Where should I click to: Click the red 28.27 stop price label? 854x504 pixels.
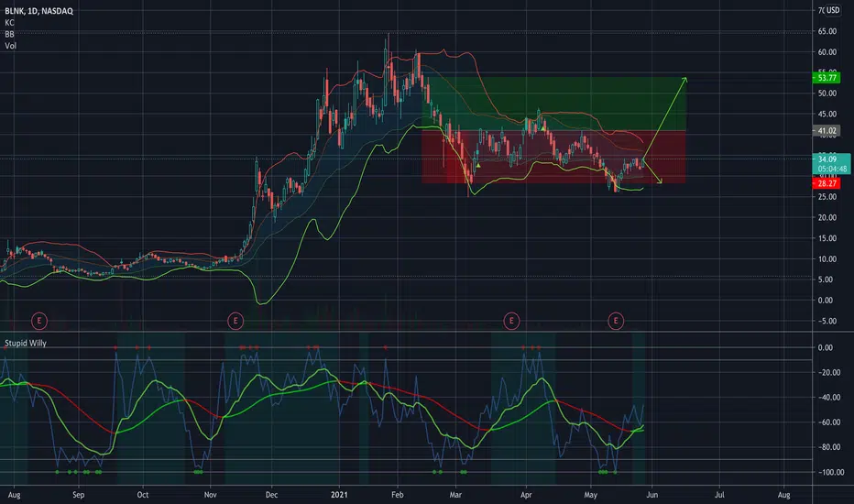click(827, 183)
